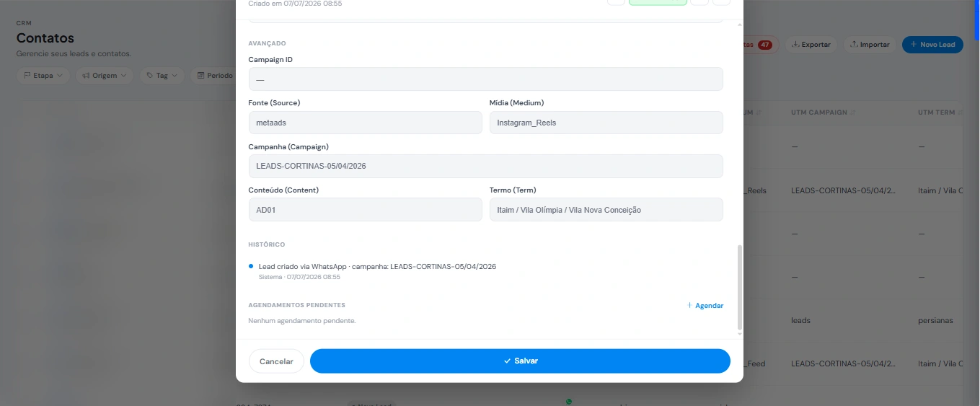Click the scroll-up arrow in the modal
The image size is (980, 406).
[739, 25]
